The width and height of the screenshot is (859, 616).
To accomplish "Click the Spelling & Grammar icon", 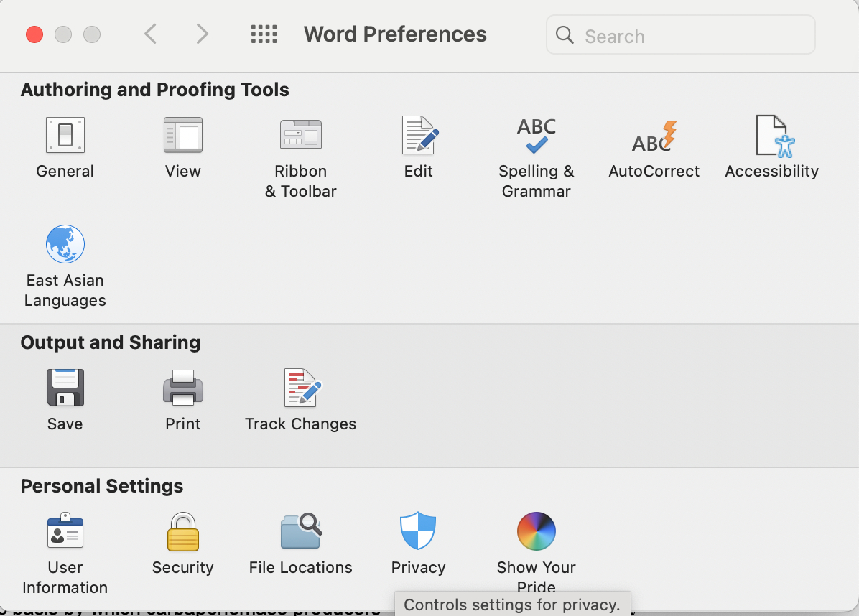I will coord(536,136).
